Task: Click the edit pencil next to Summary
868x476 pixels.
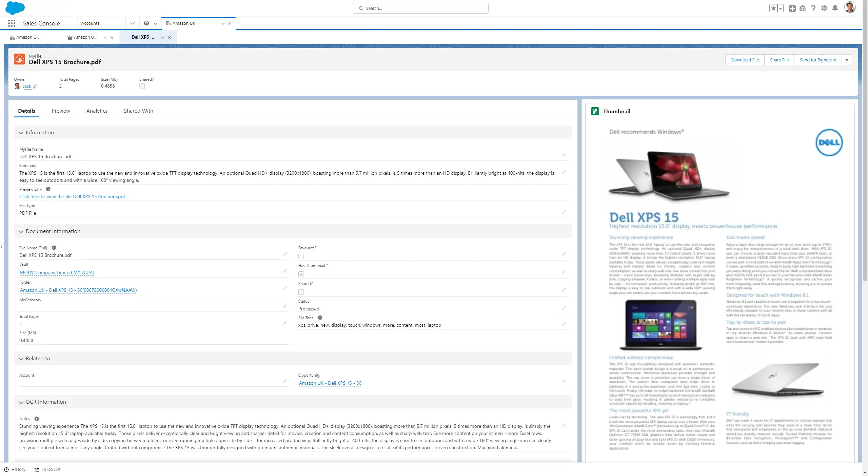Action: [564, 172]
